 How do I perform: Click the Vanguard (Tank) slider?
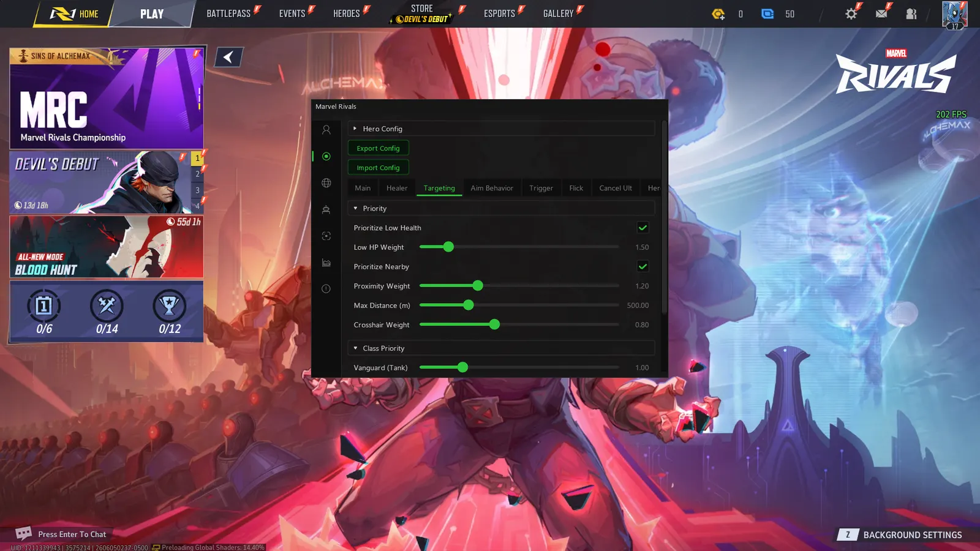[519, 367]
